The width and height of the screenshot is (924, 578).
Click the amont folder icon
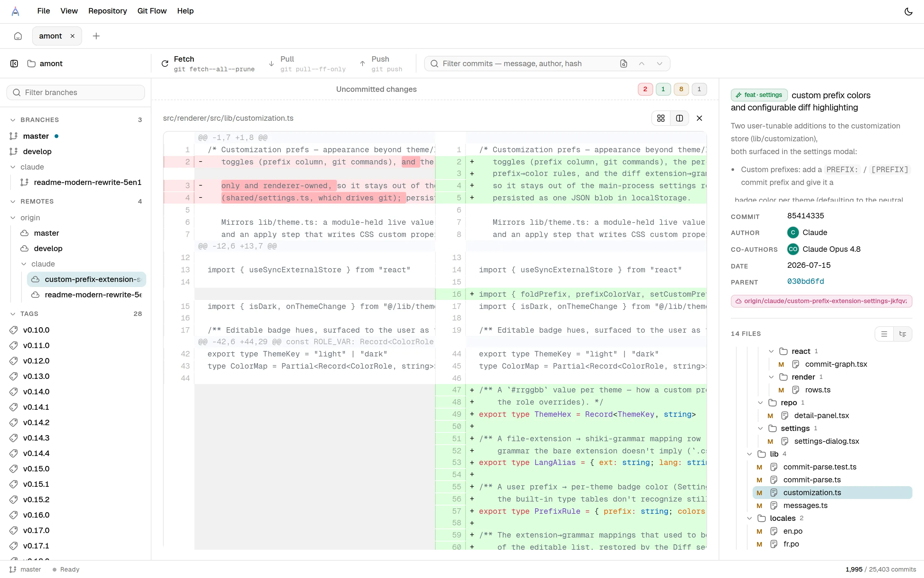click(31, 64)
